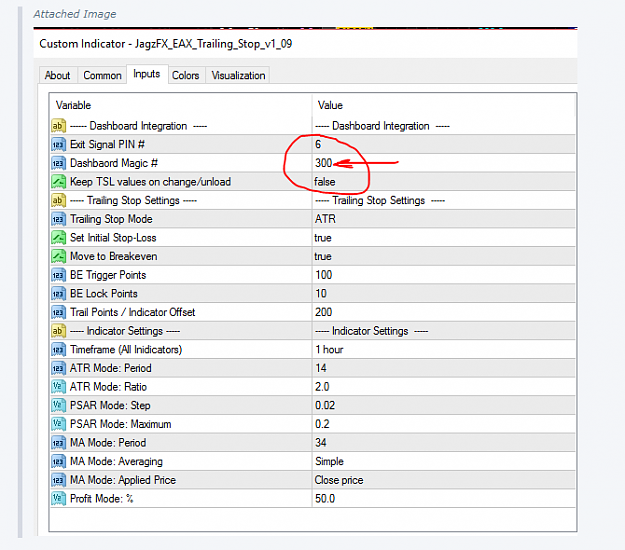The height and width of the screenshot is (550, 625).
Task: Select the 'Profit Mode: %' variable name
Action: (x=101, y=499)
